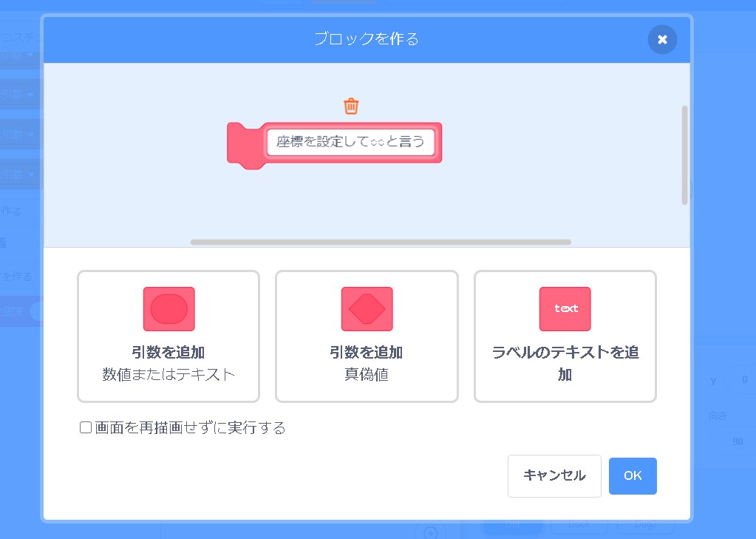This screenshot has width=756, height=539.
Task: Confirm the new block with OK
Action: pyautogui.click(x=633, y=475)
